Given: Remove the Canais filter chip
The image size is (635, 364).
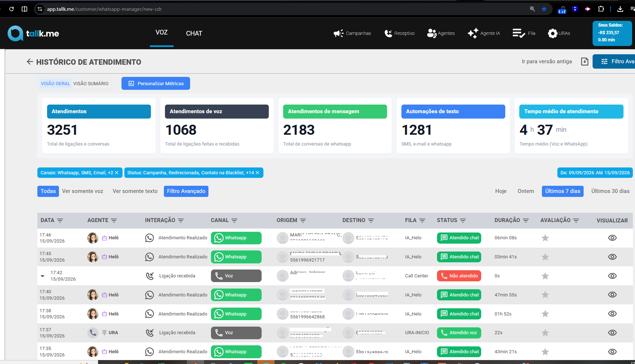Looking at the screenshot, I should point(116,173).
